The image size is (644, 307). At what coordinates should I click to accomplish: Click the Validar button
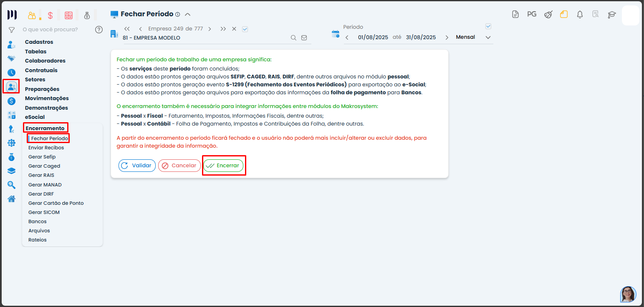pyautogui.click(x=137, y=166)
